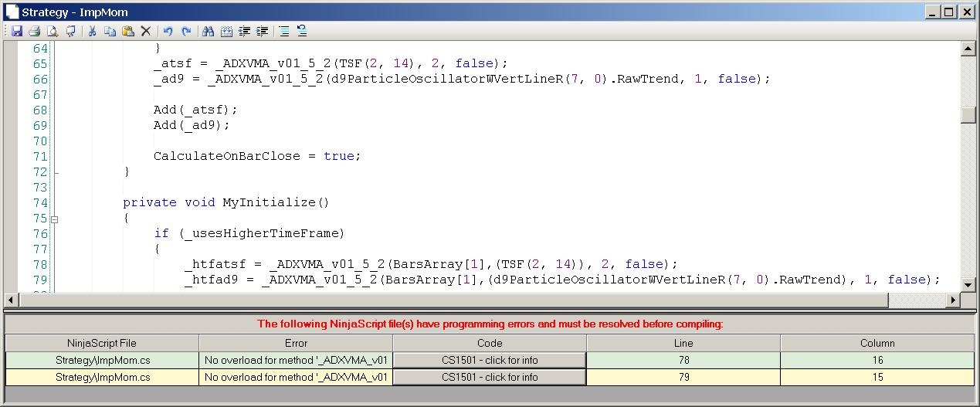Click private void MyInitialize() declaration

coord(226,202)
